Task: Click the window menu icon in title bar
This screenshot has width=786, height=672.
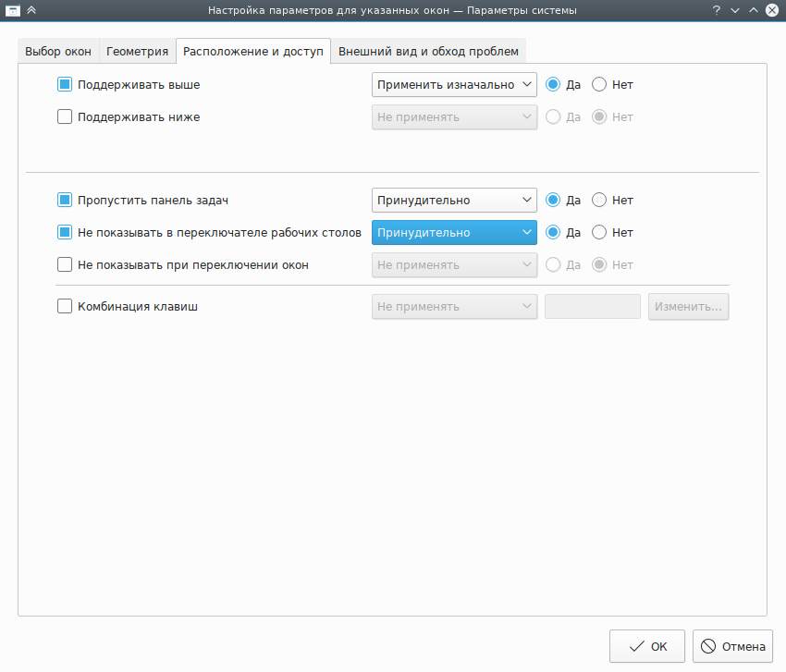Action: tap(13, 10)
